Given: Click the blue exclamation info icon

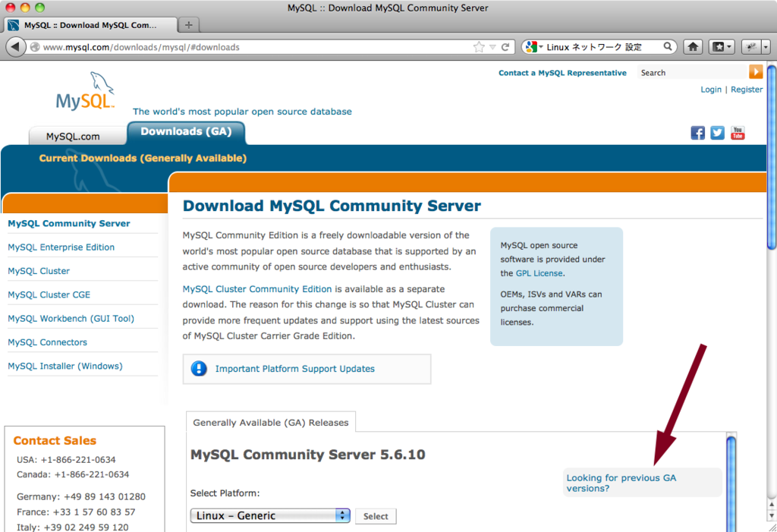Looking at the screenshot, I should click(x=199, y=368).
